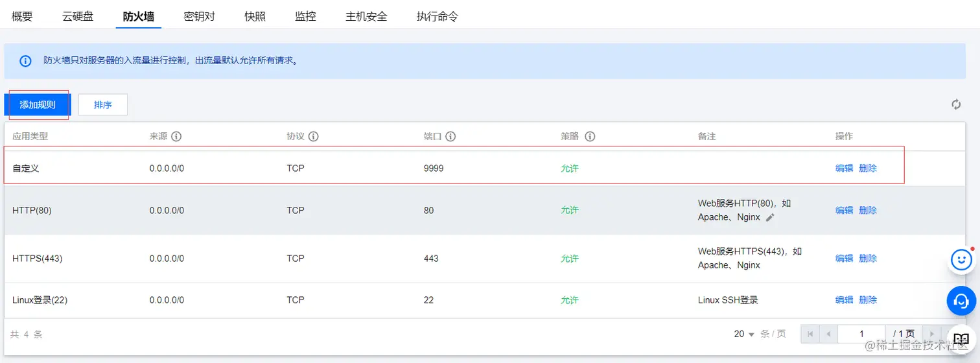Show info tooltip for 策略 column
Image resolution: width=980 pixels, height=363 pixels.
click(x=590, y=137)
